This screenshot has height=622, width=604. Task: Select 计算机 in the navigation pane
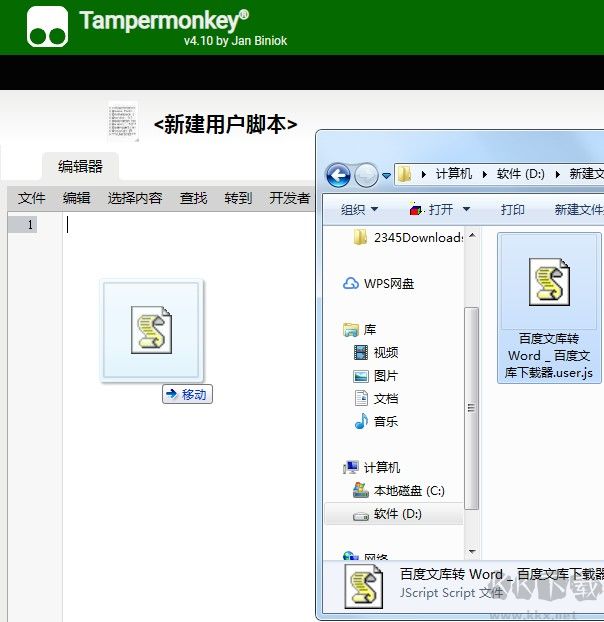coord(372,468)
